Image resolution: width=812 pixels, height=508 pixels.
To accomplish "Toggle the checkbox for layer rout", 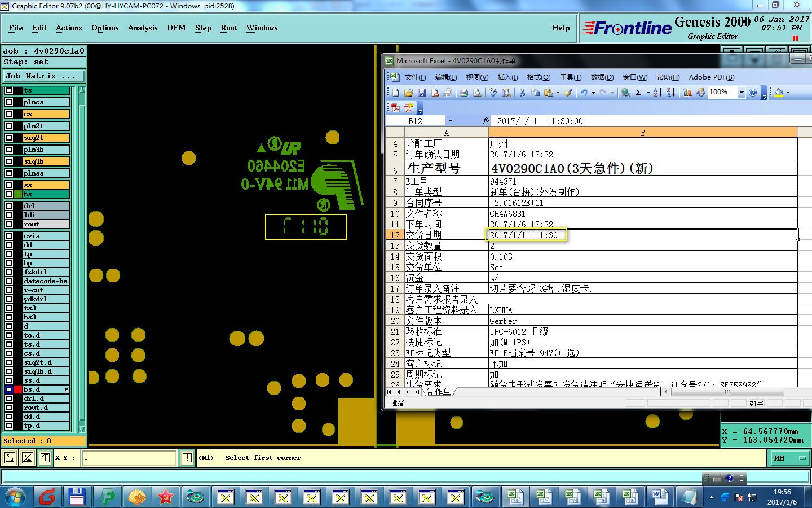I will 9,224.
